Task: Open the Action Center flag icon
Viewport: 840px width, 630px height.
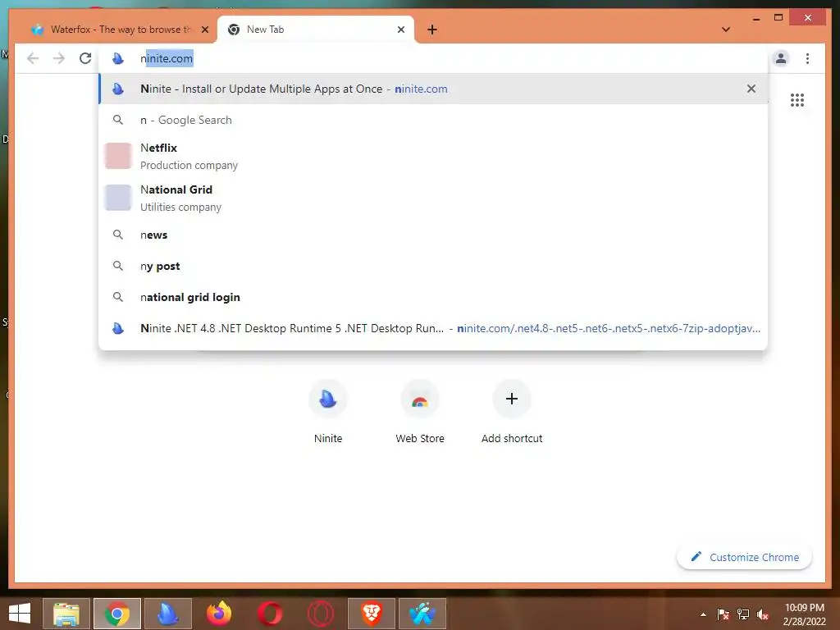Action: click(724, 614)
